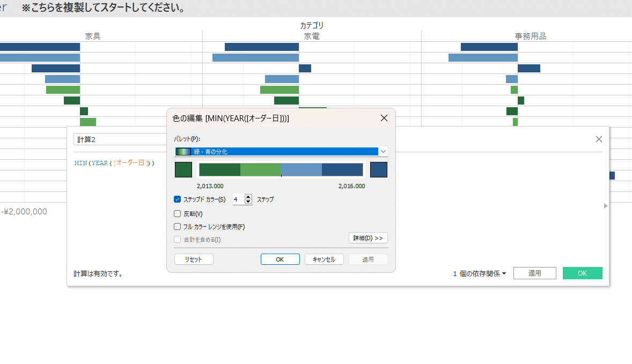Select the dark green swatch left of the gradient
632x364 pixels.
183,169
